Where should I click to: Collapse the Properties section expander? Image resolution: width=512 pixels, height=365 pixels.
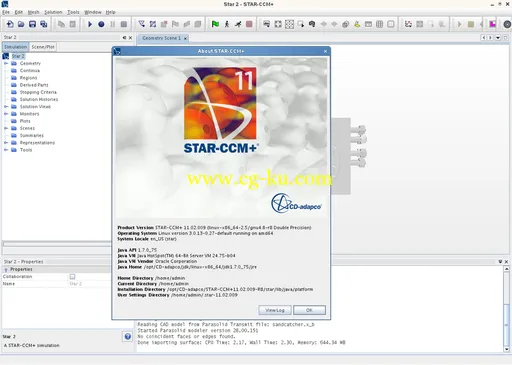6,269
